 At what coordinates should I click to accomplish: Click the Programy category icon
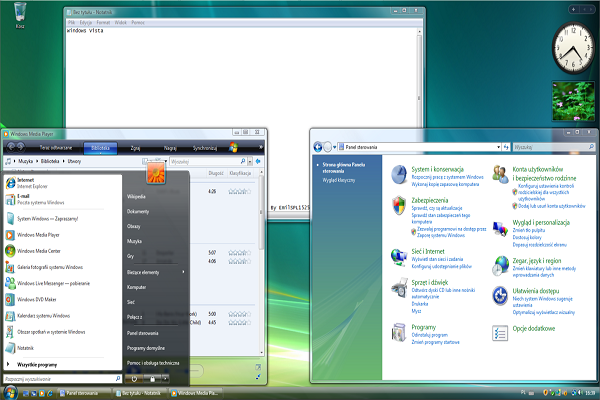[x=398, y=332]
